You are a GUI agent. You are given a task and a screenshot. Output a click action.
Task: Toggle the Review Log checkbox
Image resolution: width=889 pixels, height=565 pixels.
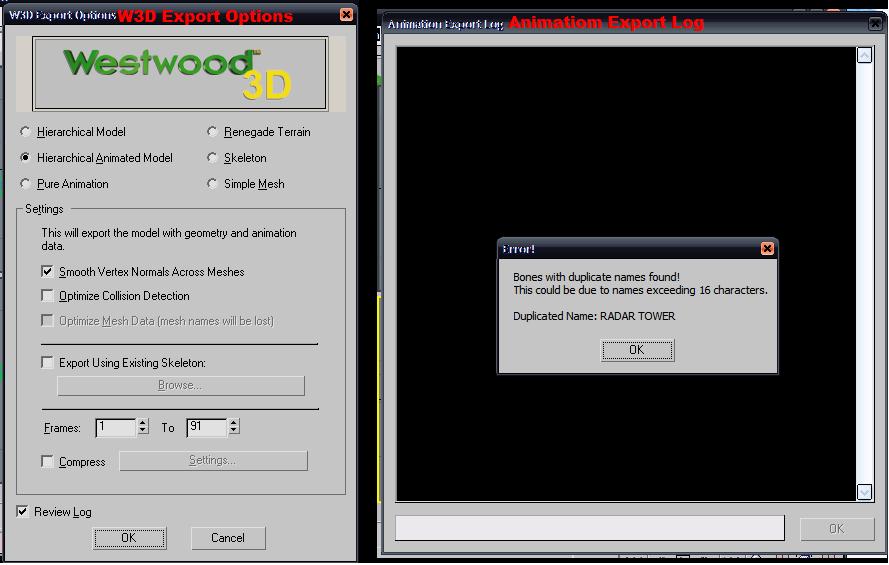click(22, 512)
